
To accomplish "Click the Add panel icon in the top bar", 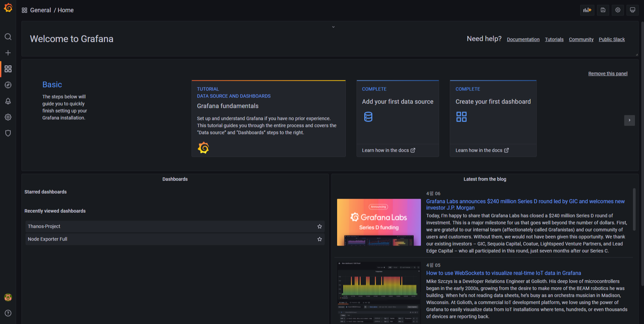I will [x=587, y=10].
